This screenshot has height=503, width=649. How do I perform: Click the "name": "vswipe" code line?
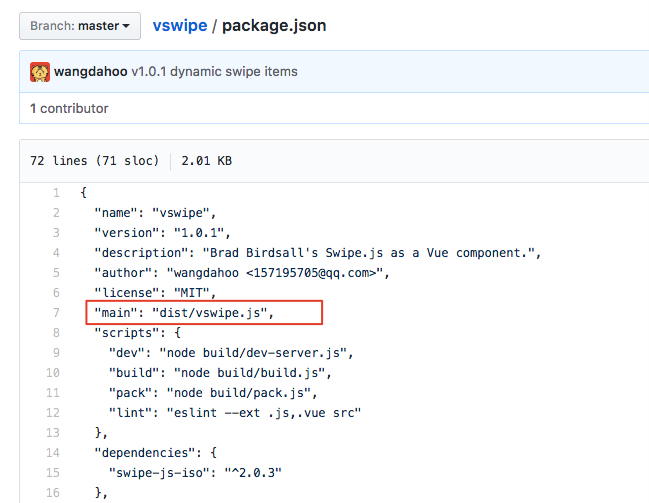pyautogui.click(x=155, y=213)
